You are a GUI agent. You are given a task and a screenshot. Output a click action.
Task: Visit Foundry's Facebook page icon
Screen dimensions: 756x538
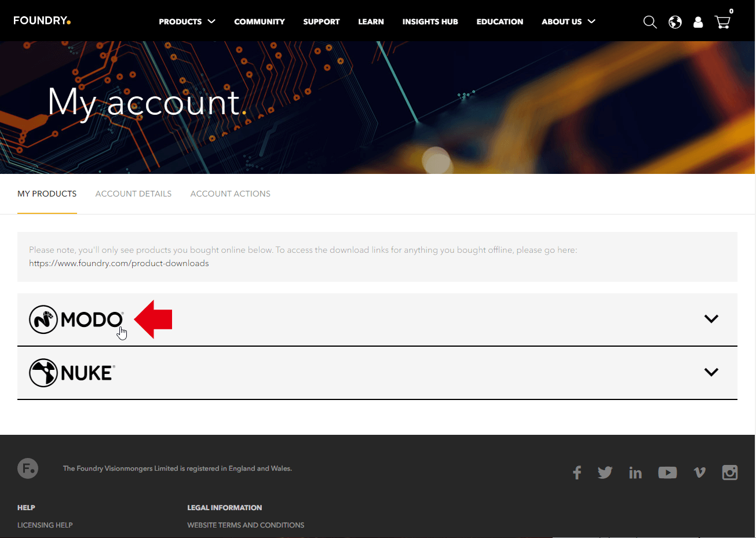point(577,472)
